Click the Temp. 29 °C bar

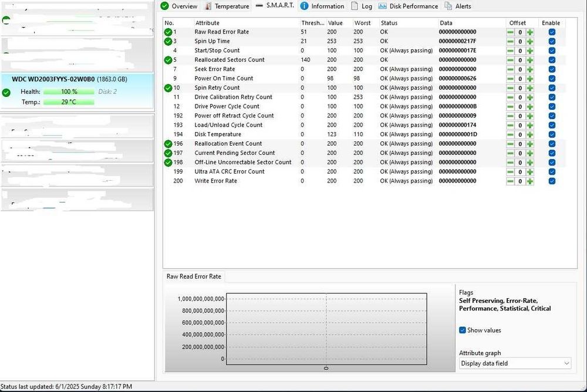coord(69,102)
